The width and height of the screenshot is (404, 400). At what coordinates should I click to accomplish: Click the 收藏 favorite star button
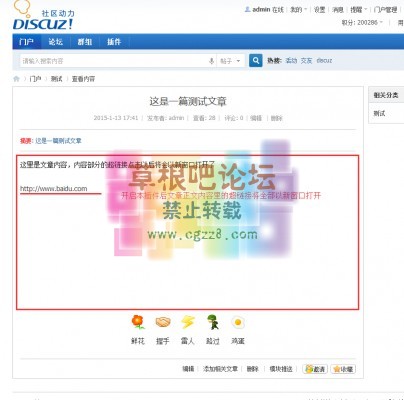[x=343, y=369]
